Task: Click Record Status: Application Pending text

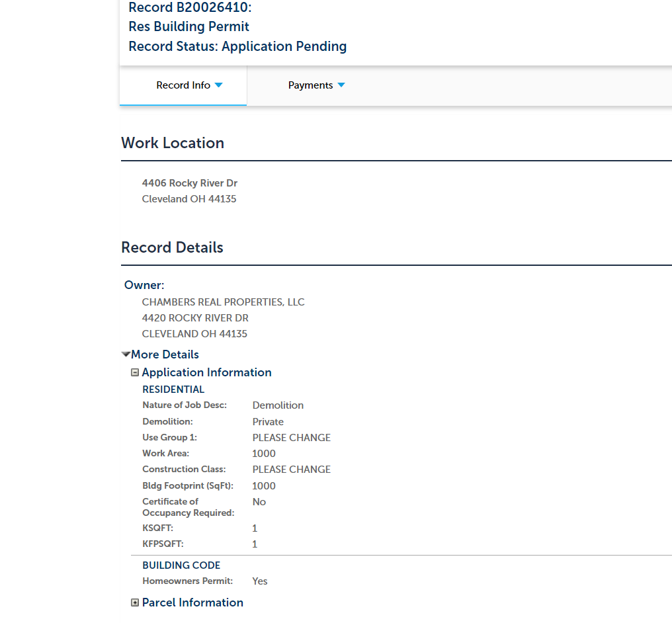Action: [237, 46]
